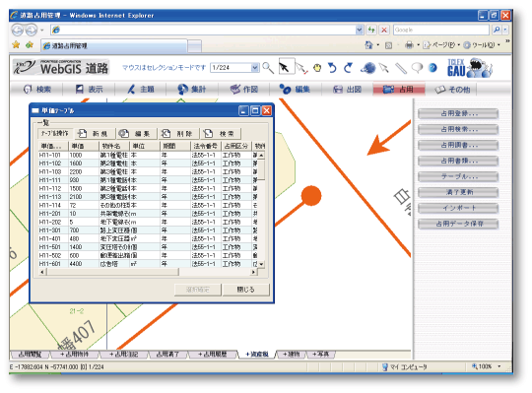532x393 pixels.
Task: Open the 検索 main menu
Action: pos(37,90)
